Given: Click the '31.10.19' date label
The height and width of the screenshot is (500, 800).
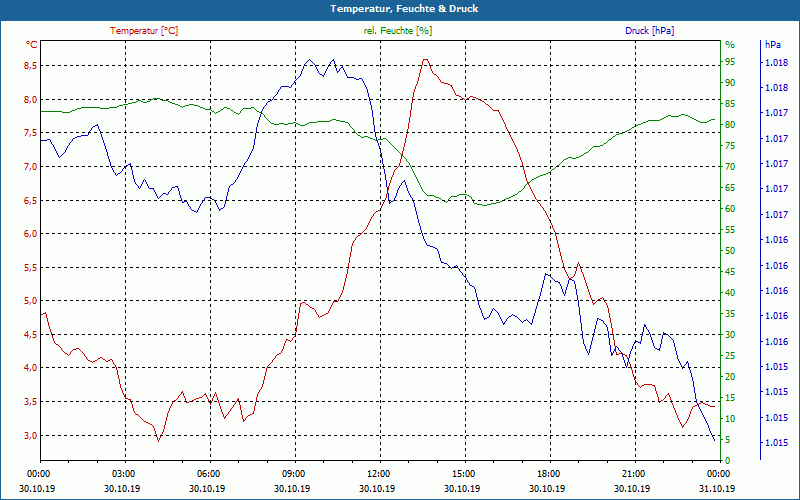Looking at the screenshot, I should [x=717, y=488].
